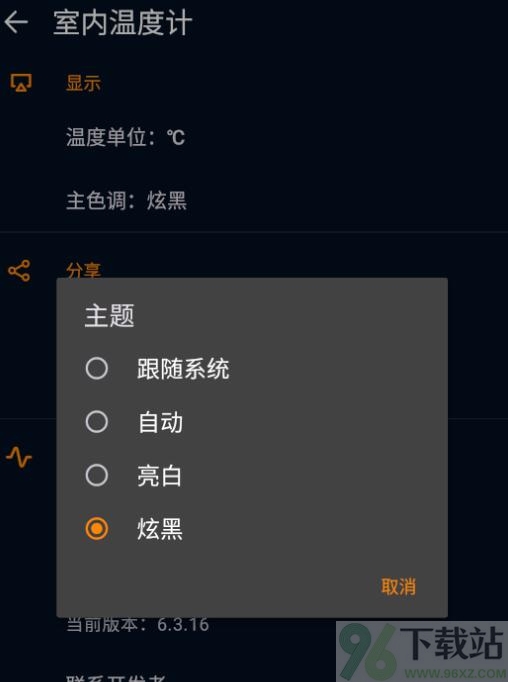The width and height of the screenshot is (508, 682).
Task: Dismiss dialog with 取消 button
Action: coord(398,586)
